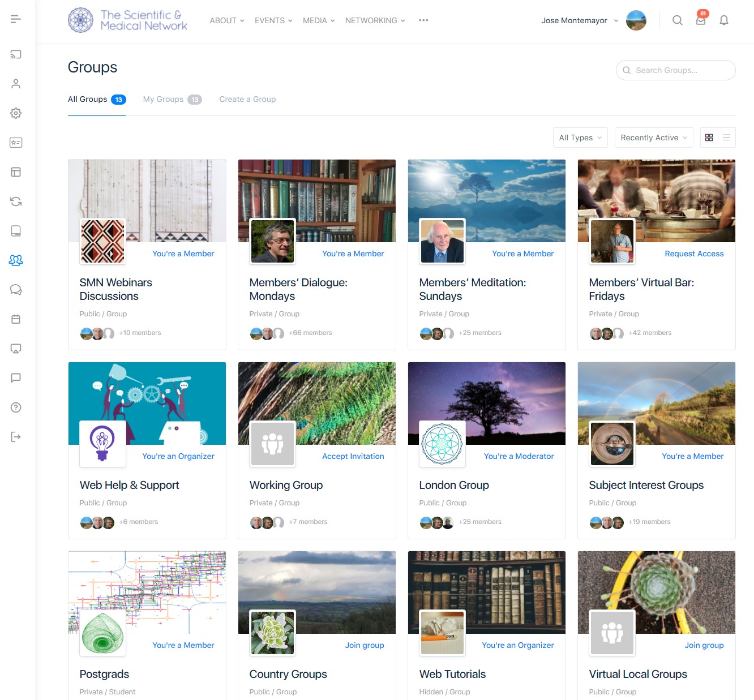This screenshot has height=700, width=754.
Task: Click Request Access for Members' Virtual Bar
Action: (694, 254)
